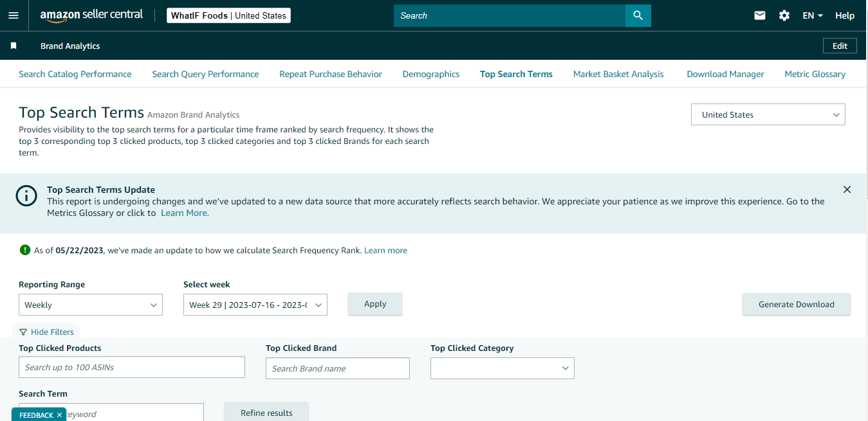Switch to the Demographics tab

click(430, 73)
